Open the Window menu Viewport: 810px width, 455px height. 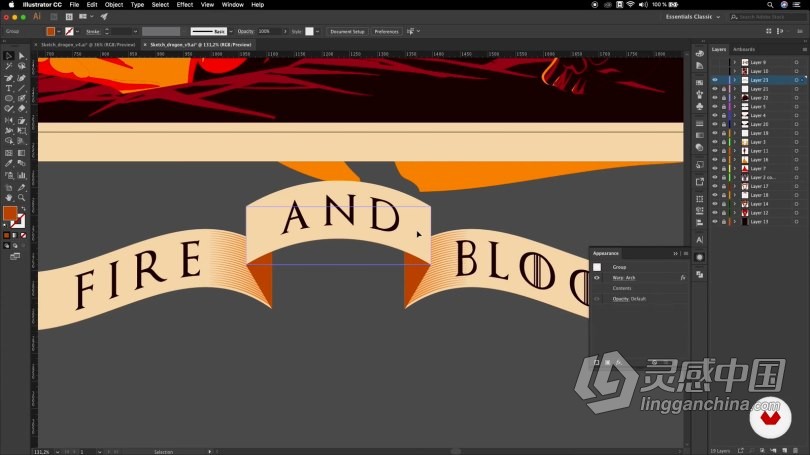pos(232,5)
